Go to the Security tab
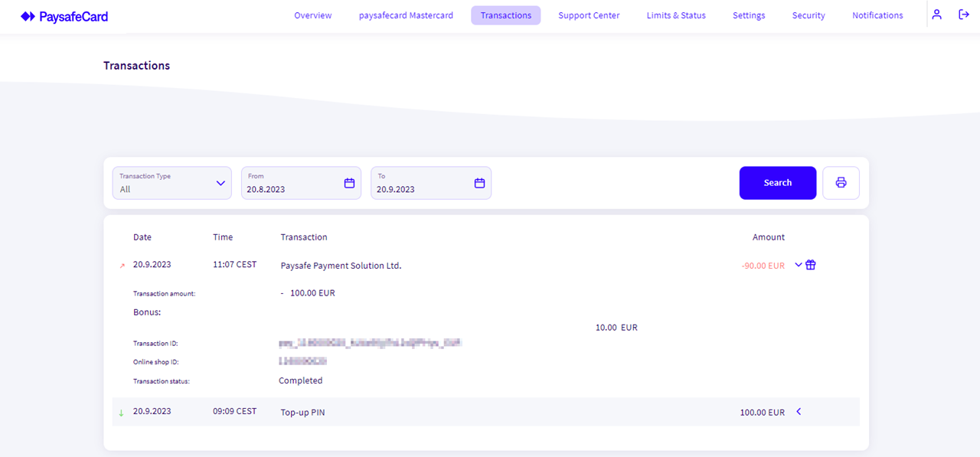980x457 pixels. (808, 15)
